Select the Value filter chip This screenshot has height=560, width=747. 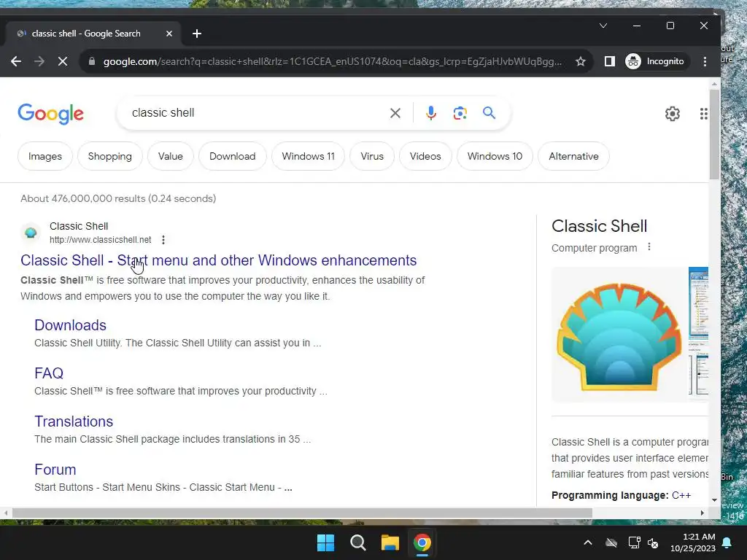171,156
